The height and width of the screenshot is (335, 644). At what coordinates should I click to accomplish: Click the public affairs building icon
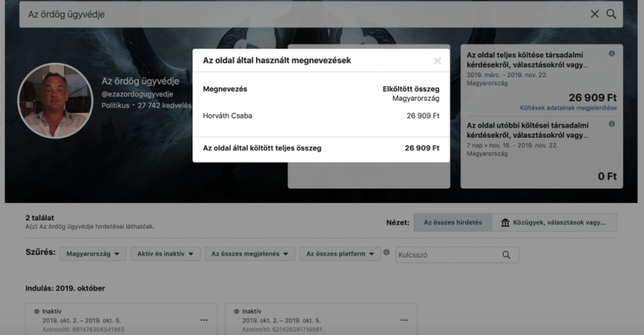pos(506,222)
